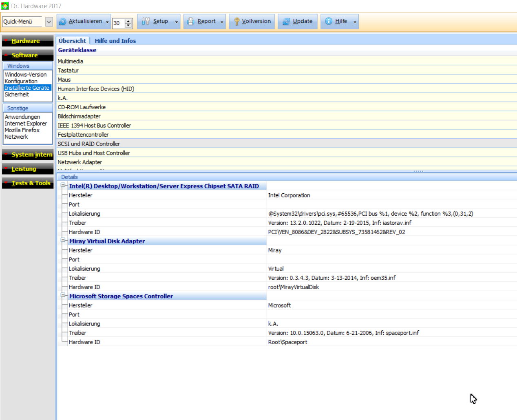The height and width of the screenshot is (420, 517).
Task: Open the Software sidebar section
Action: (28, 55)
